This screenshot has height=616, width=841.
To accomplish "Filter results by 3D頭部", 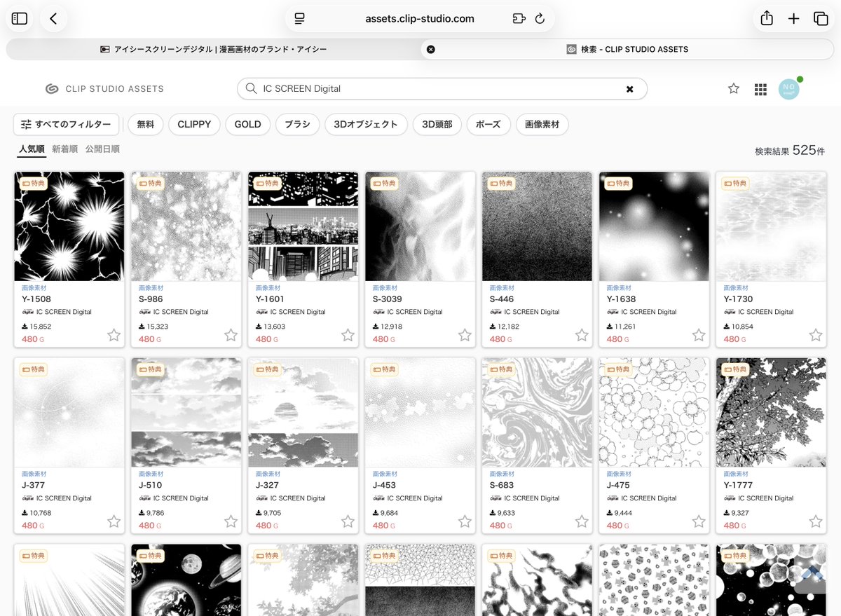I will click(437, 124).
